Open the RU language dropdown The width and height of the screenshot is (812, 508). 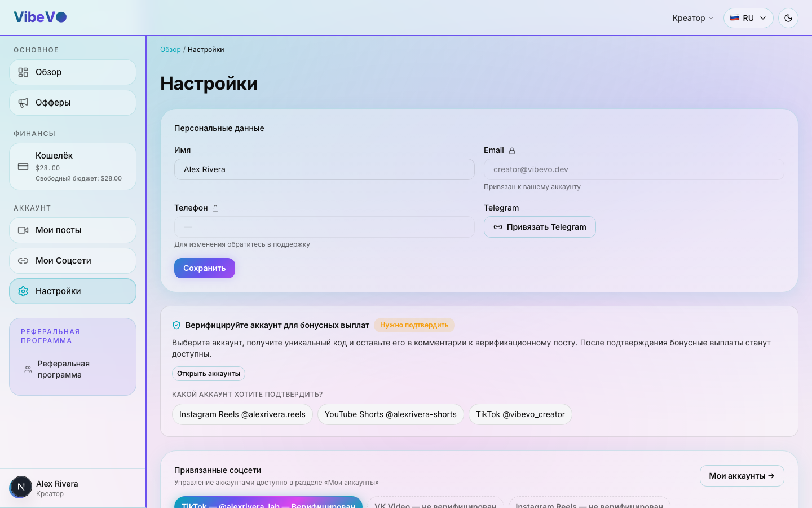coord(748,18)
